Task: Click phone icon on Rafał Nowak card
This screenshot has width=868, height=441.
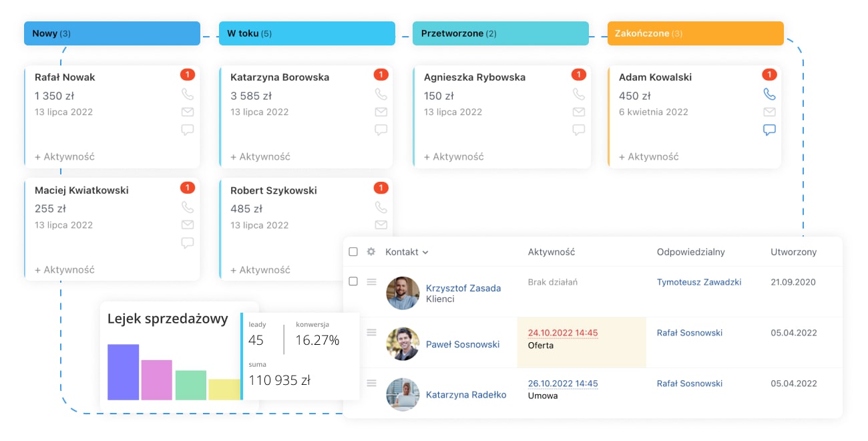Action: pyautogui.click(x=187, y=94)
